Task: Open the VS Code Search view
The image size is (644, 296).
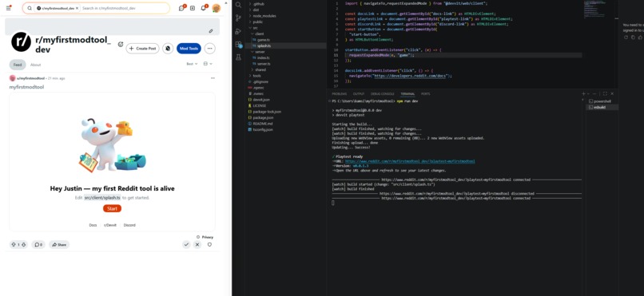Action: pos(238,5)
